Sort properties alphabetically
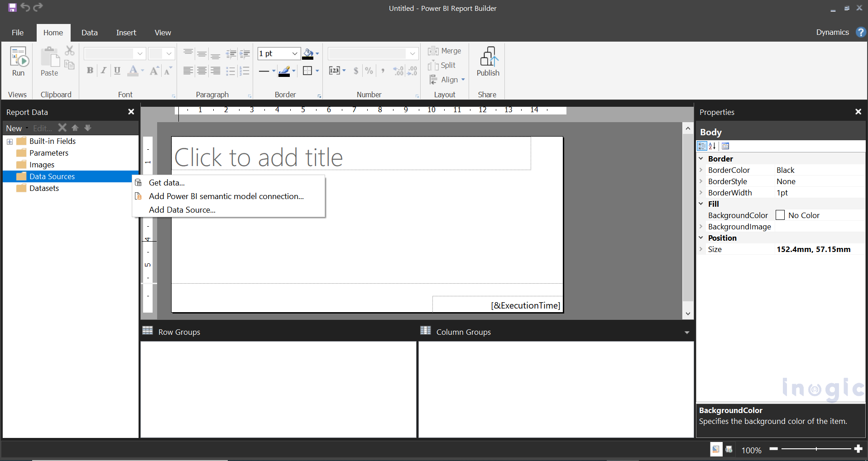 [x=712, y=146]
